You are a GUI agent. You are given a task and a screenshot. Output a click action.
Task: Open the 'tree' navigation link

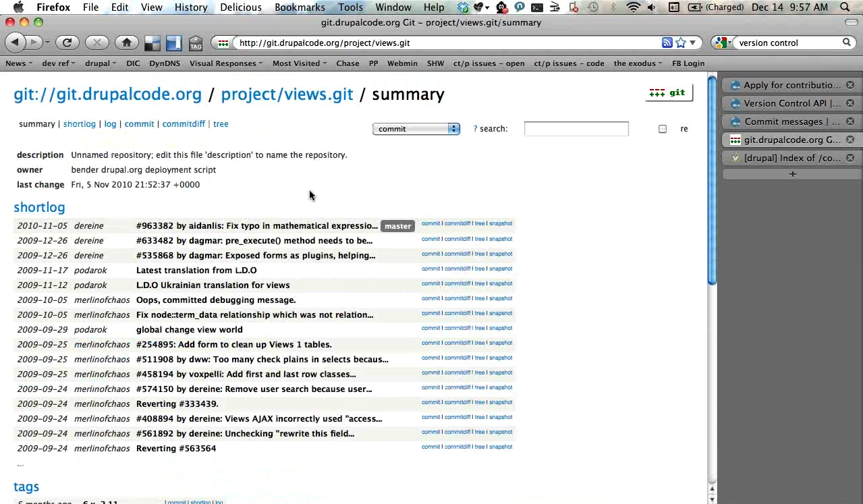pos(221,124)
